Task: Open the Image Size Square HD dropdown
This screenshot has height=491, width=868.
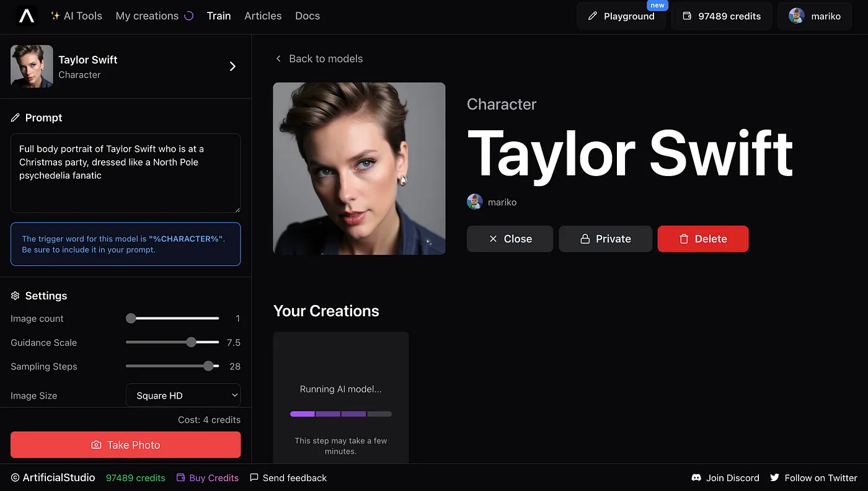Action: [x=183, y=396]
